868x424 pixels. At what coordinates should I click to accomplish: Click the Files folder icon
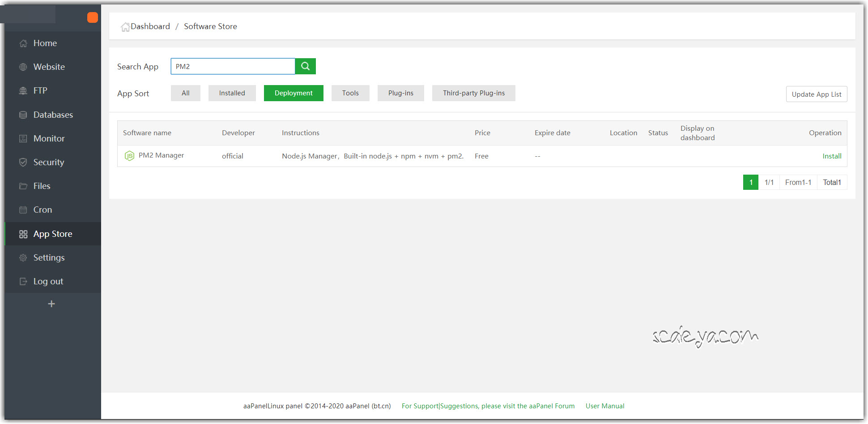[23, 186]
